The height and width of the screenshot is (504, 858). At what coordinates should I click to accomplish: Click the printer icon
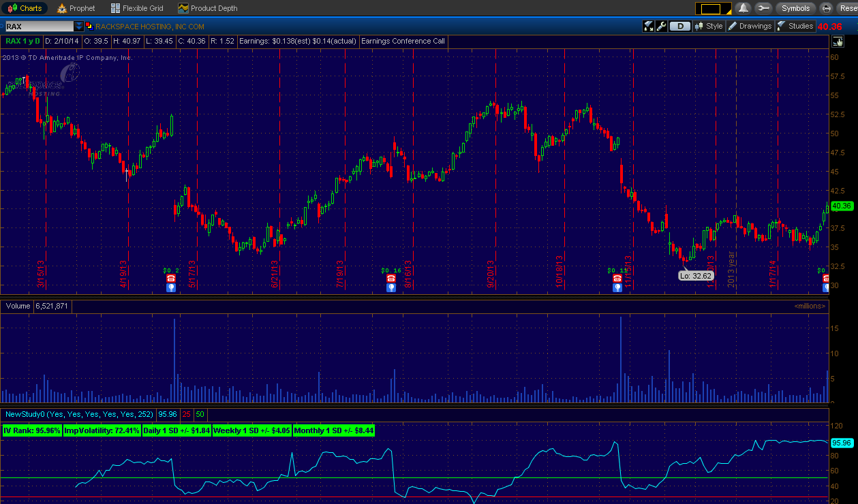point(827,8)
